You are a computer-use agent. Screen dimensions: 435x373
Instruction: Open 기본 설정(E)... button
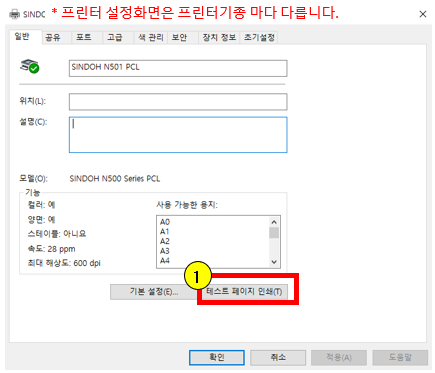click(x=154, y=292)
